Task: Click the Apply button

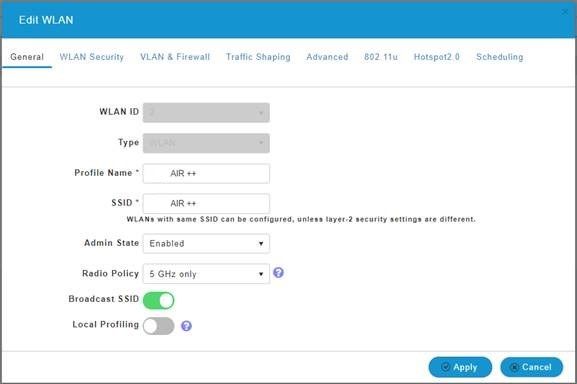Action: [x=460, y=367]
